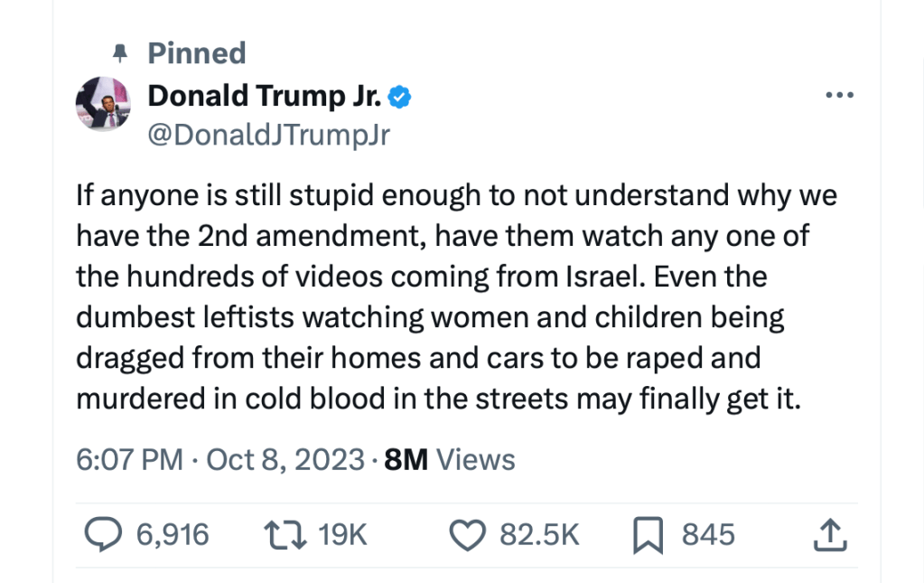924x583 pixels.
Task: Bookmark this tweet with the bookmark icon
Action: tap(649, 534)
